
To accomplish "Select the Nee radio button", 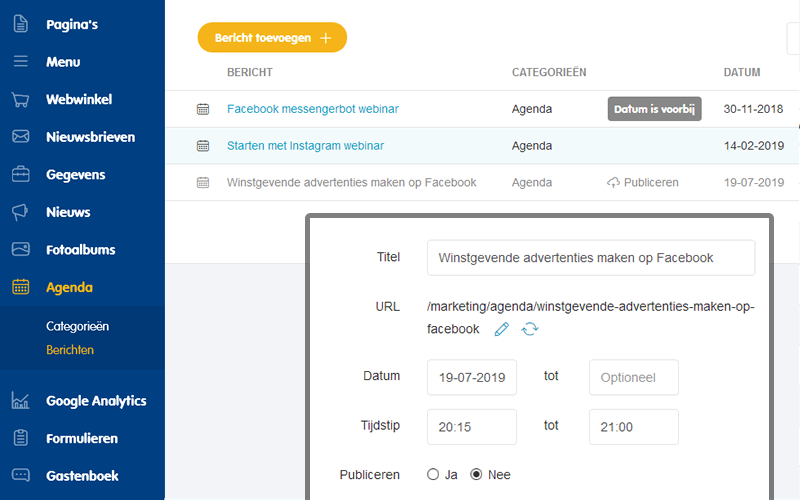I will pyautogui.click(x=476, y=474).
